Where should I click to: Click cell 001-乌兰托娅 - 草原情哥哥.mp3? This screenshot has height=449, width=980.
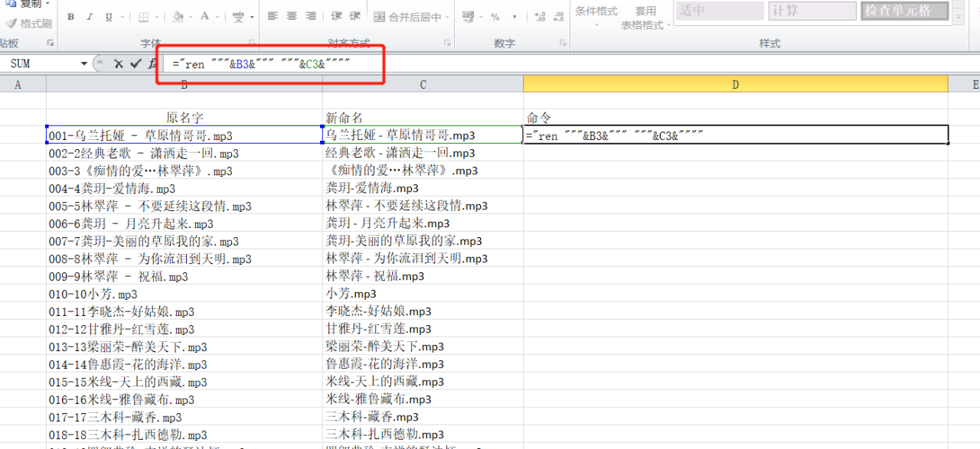pos(185,135)
